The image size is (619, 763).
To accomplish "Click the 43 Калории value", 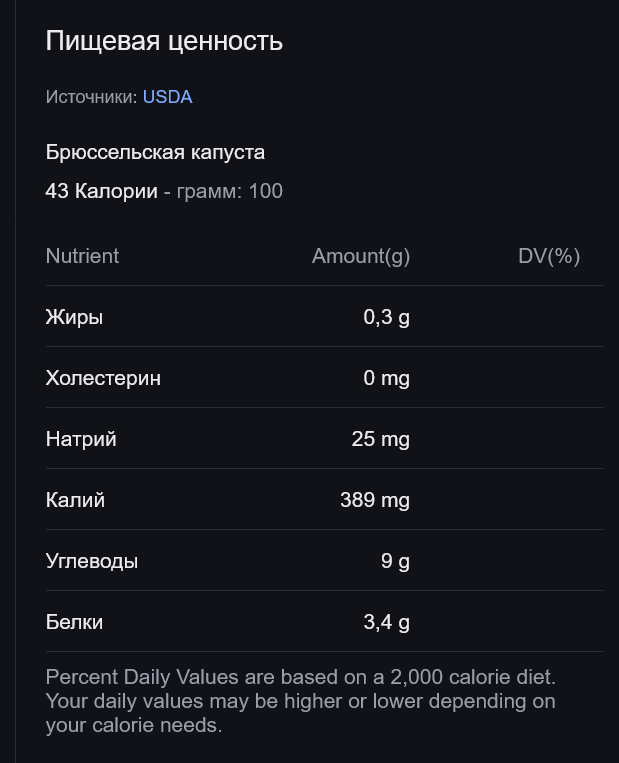I will click(101, 191).
